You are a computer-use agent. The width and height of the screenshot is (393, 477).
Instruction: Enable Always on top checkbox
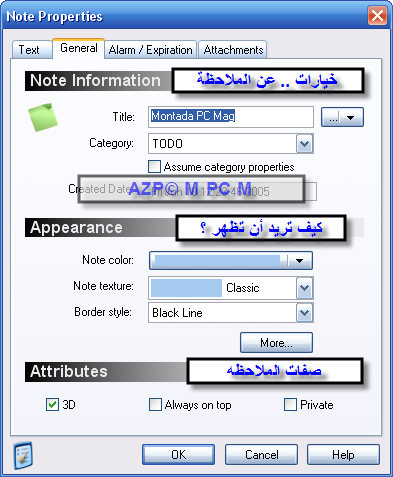pos(155,404)
